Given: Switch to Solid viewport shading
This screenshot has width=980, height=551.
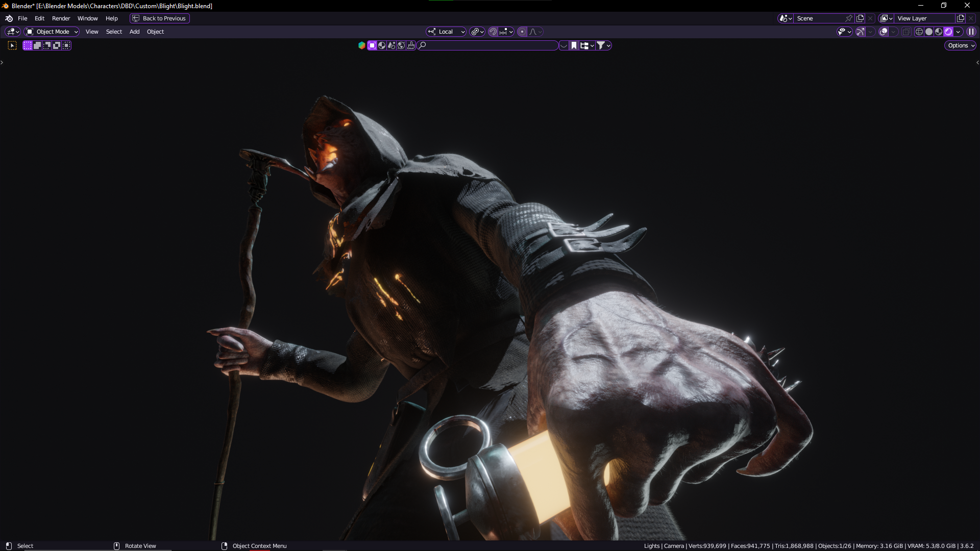Looking at the screenshot, I should (929, 32).
